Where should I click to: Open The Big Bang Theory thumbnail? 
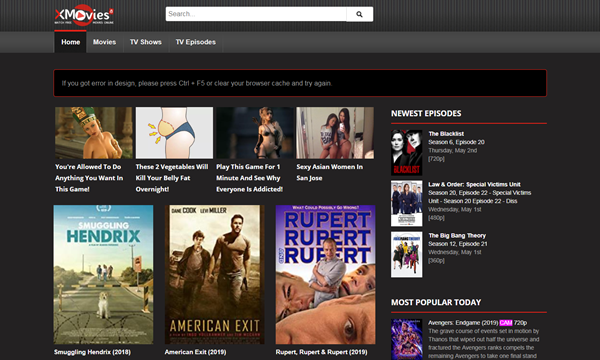pyautogui.click(x=407, y=254)
